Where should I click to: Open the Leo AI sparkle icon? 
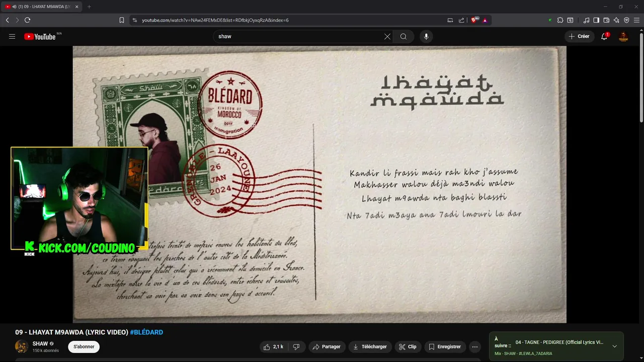(x=616, y=20)
